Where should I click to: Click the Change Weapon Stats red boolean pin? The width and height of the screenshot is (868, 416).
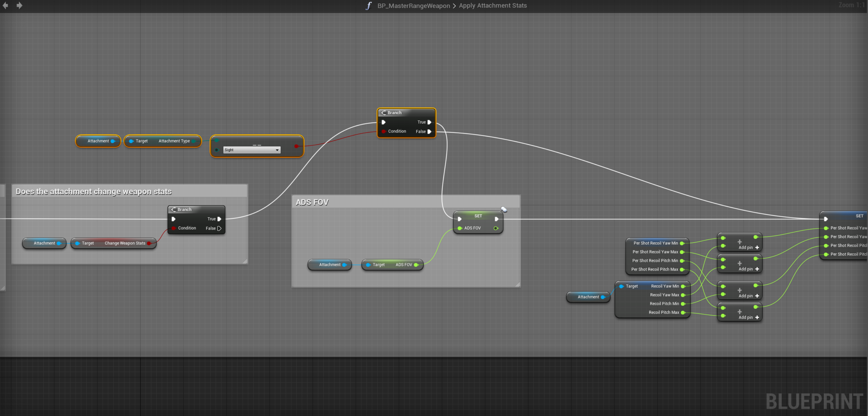[149, 243]
